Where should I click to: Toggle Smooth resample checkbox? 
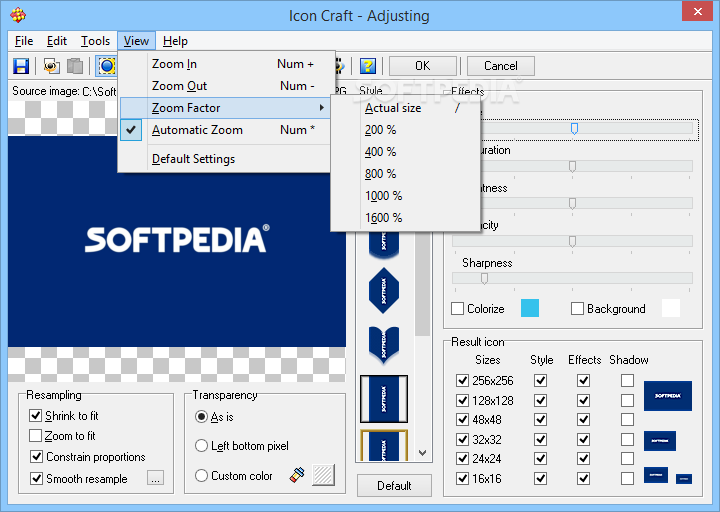(36, 478)
